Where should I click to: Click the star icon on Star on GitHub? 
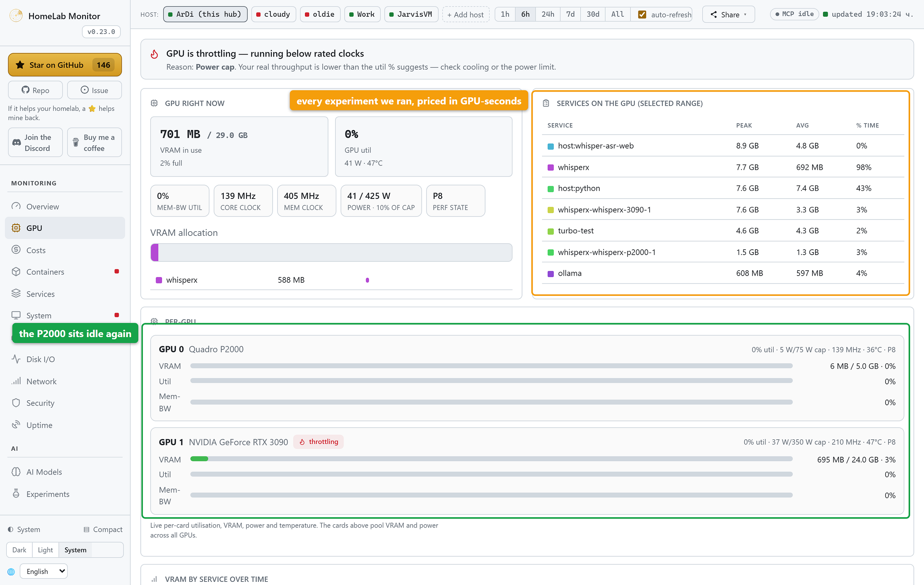click(x=20, y=65)
